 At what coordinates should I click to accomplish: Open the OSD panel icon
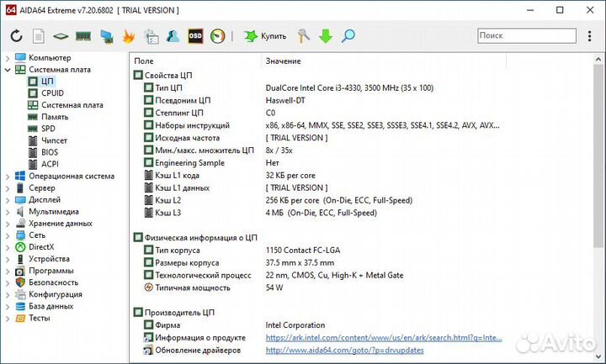194,36
